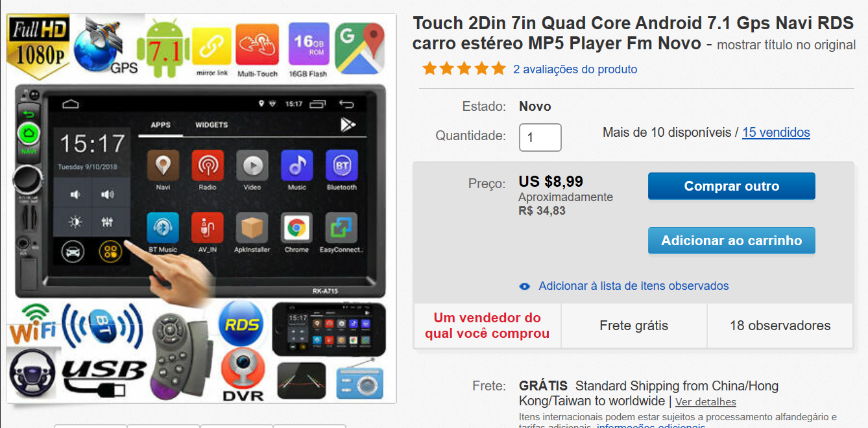Viewport: 868px width, 428px height.
Task: Click Adicionar ao carrinho button
Action: (732, 241)
